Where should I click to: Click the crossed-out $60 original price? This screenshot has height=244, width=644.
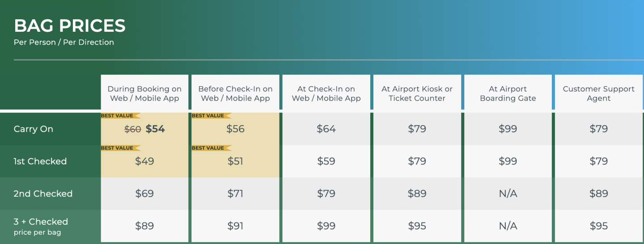pyautogui.click(x=133, y=129)
